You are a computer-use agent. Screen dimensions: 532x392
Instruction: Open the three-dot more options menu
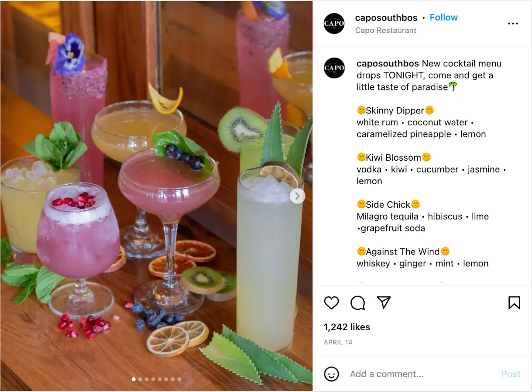tap(513, 24)
